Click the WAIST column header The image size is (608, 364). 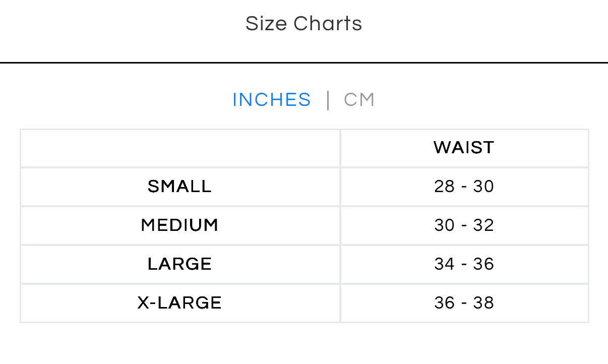pos(464,148)
